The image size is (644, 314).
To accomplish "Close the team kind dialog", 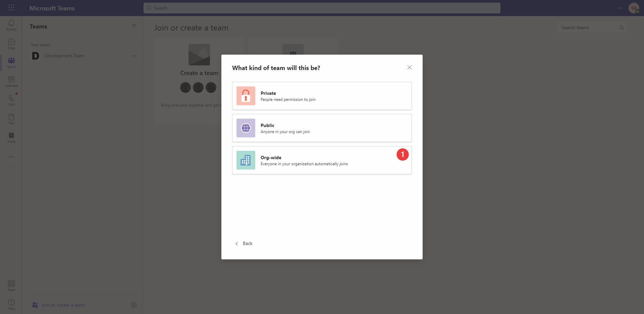I will point(410,67).
